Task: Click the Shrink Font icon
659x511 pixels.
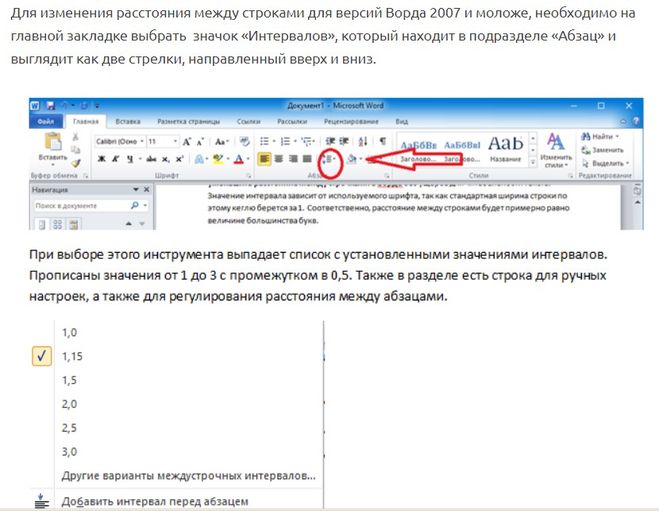Action: point(200,142)
